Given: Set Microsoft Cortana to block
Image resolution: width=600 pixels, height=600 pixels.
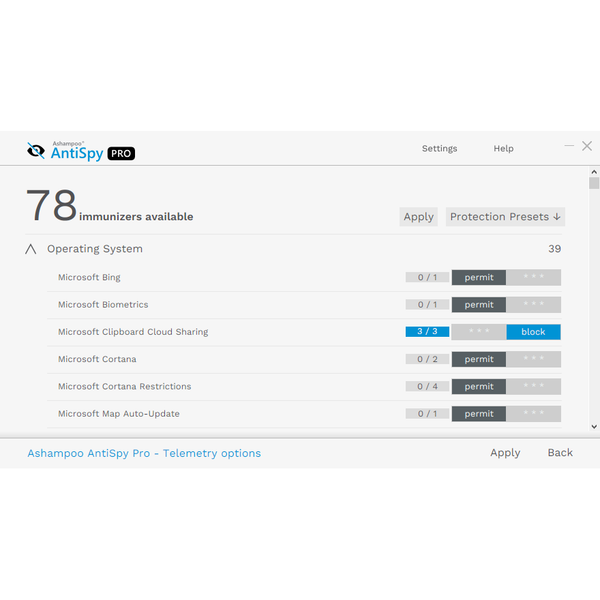Looking at the screenshot, I should [x=533, y=359].
